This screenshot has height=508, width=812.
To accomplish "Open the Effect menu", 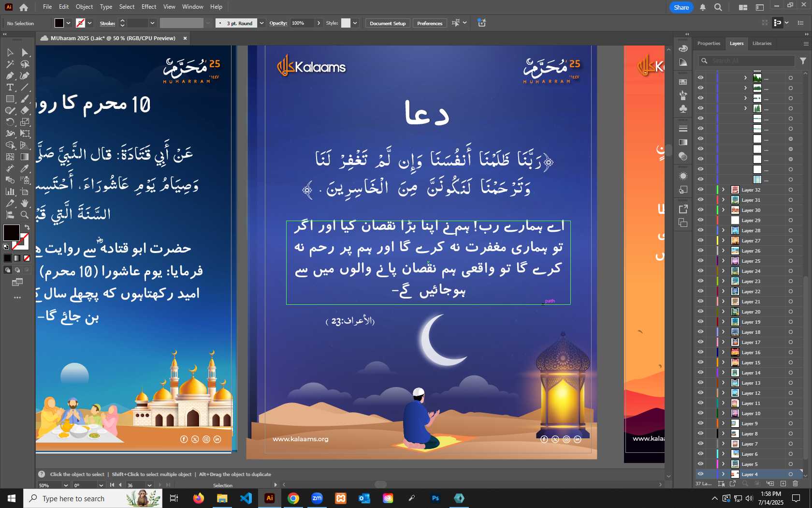I will tap(149, 7).
